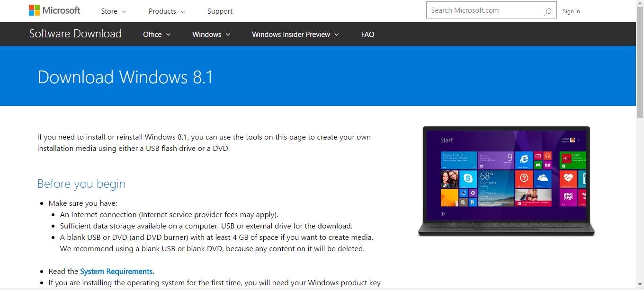
Task: Open the Software Download home link
Action: pos(75,34)
